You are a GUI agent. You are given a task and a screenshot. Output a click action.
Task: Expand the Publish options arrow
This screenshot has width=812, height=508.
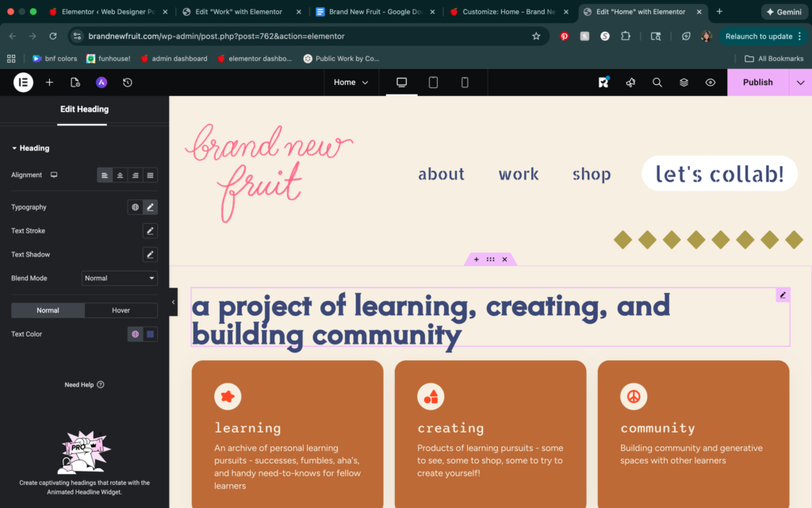tap(800, 83)
